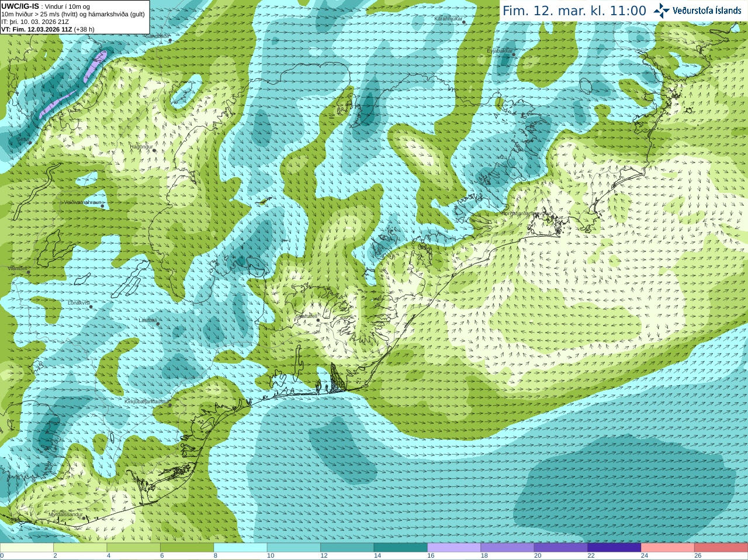748x560 pixels.
Task: Select the Eyjabakkar station label
Action: point(500,51)
